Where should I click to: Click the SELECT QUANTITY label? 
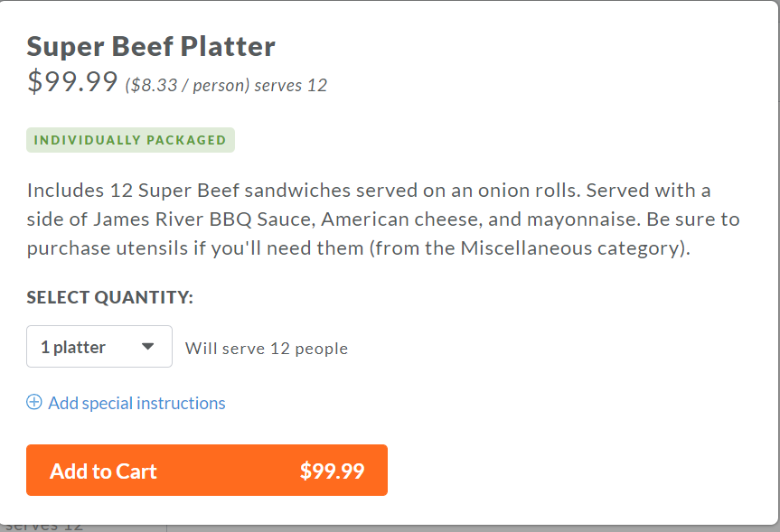[x=110, y=298]
